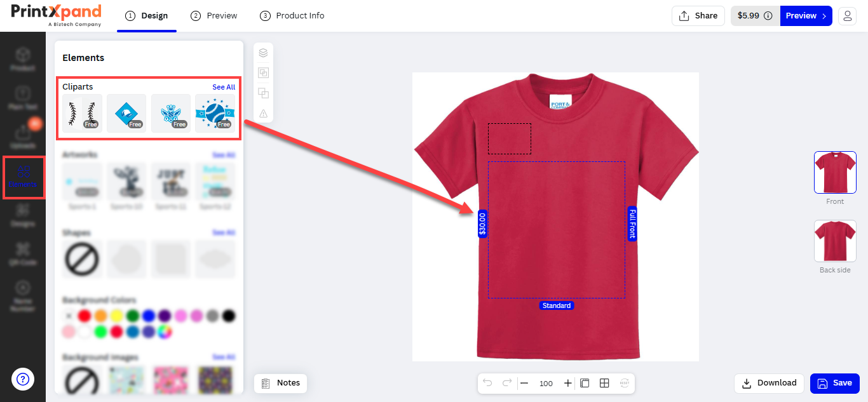Image resolution: width=868 pixels, height=402 pixels.
Task: Click the price info icon next to $5.99
Action: click(x=768, y=16)
